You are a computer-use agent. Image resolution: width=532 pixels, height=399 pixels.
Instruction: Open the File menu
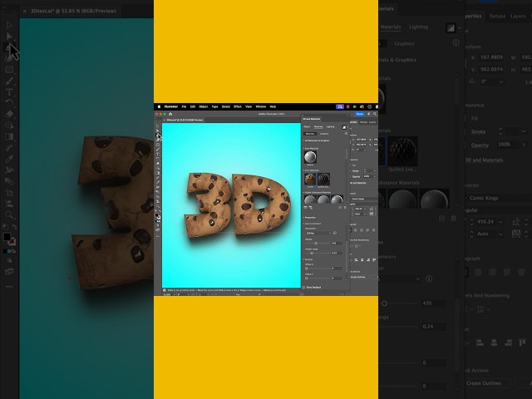184,106
